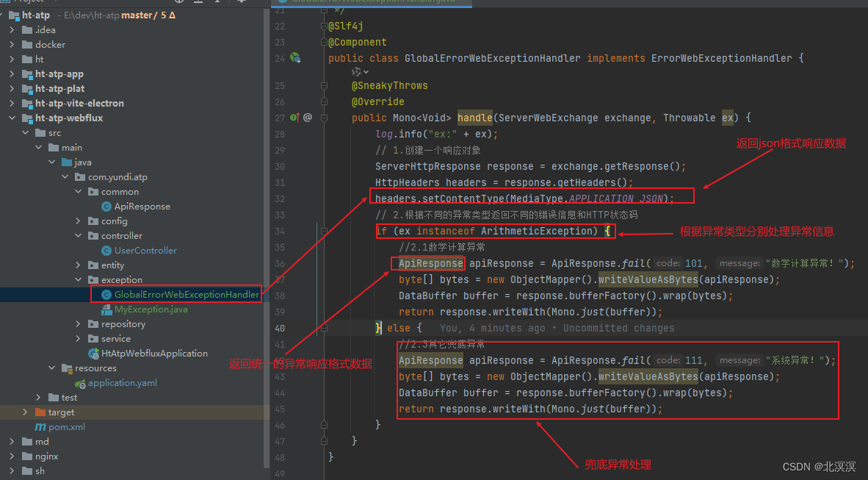868x480 pixels.
Task: Collapse the com.yundi.atp package
Action: click(x=65, y=177)
